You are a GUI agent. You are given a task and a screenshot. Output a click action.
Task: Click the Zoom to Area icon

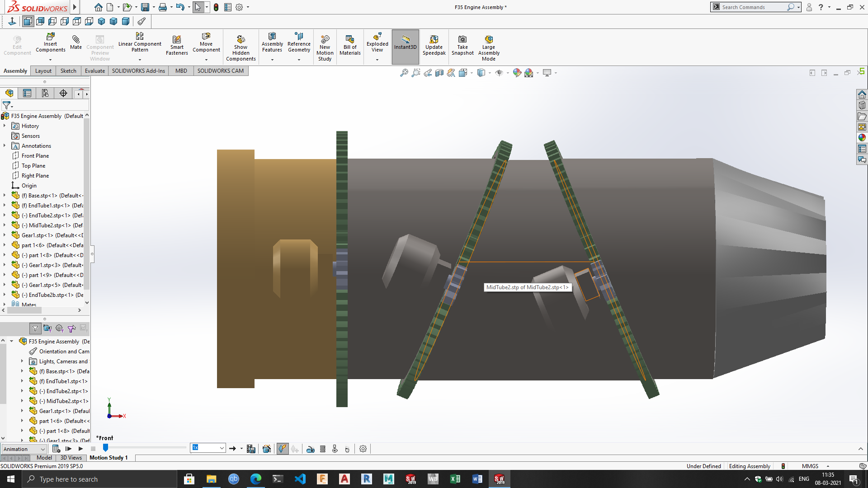415,73
